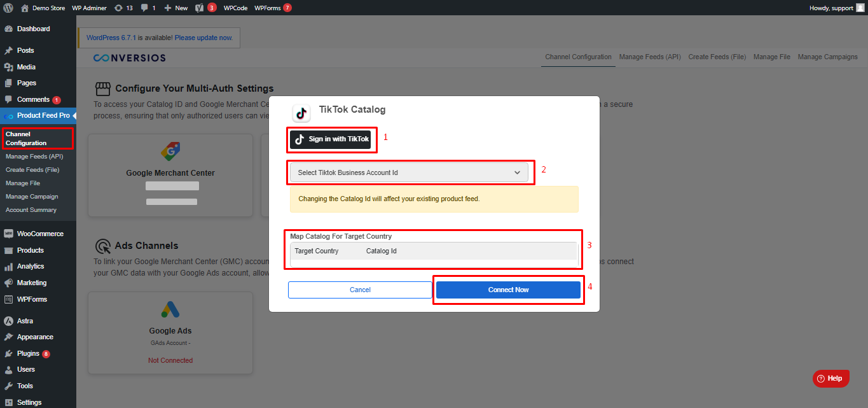Click the Dashboard icon in the sidebar
Viewport: 868px width, 408px height.
(9, 29)
